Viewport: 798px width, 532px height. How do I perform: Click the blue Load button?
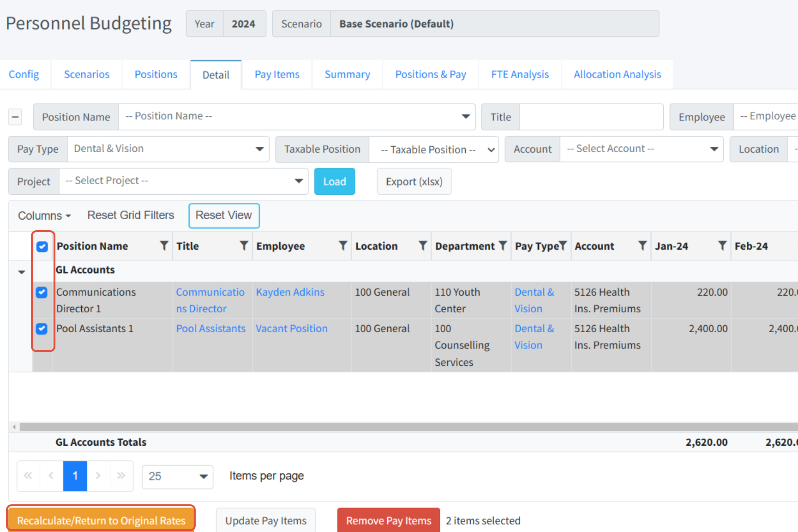[335, 181]
